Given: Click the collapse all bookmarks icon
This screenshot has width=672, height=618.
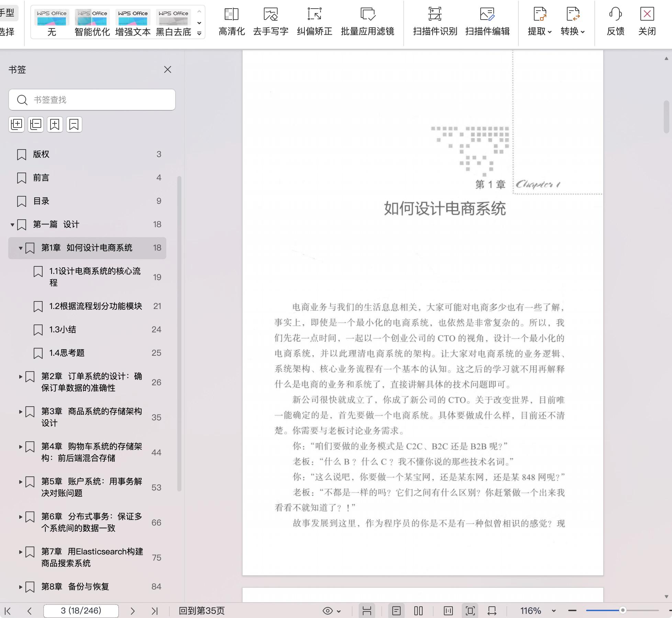Looking at the screenshot, I should [36, 124].
